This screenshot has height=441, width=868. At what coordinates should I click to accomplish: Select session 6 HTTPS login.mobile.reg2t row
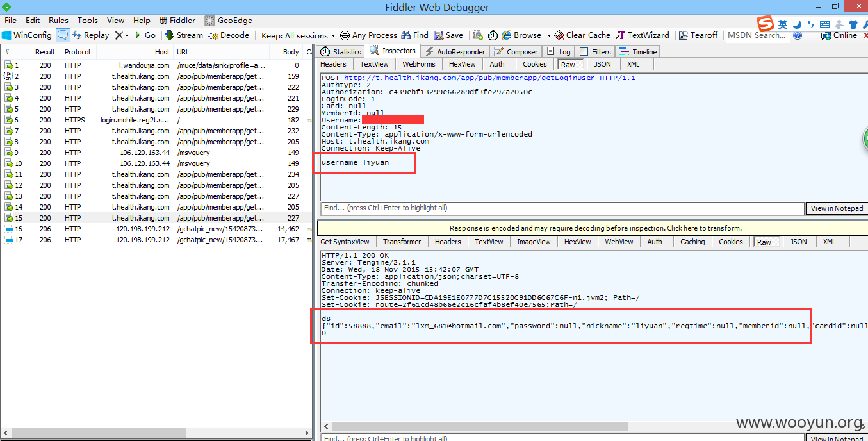tap(157, 120)
